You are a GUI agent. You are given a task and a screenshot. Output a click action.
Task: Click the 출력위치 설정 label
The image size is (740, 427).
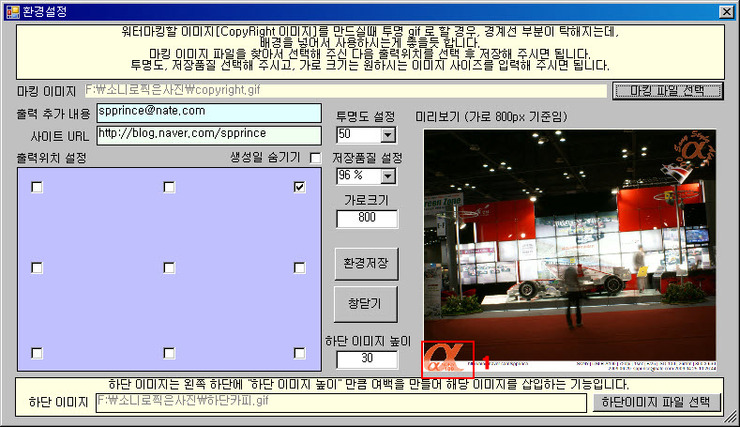51,158
